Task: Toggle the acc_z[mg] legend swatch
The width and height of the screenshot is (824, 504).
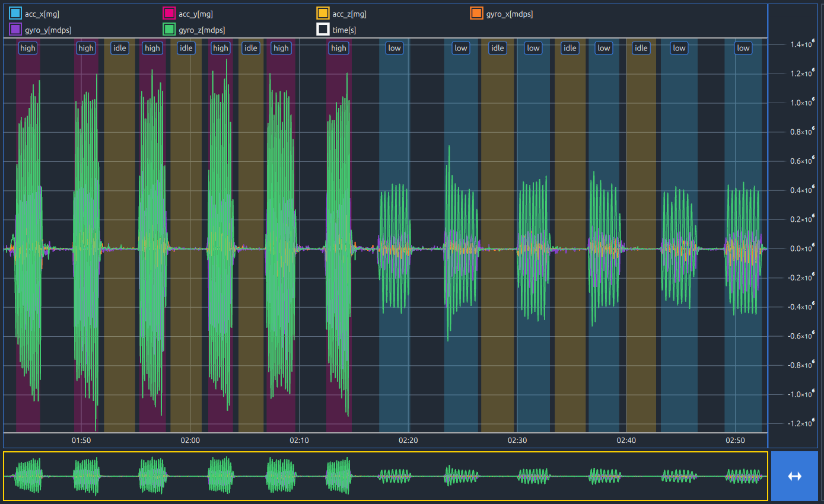Action: click(x=323, y=13)
